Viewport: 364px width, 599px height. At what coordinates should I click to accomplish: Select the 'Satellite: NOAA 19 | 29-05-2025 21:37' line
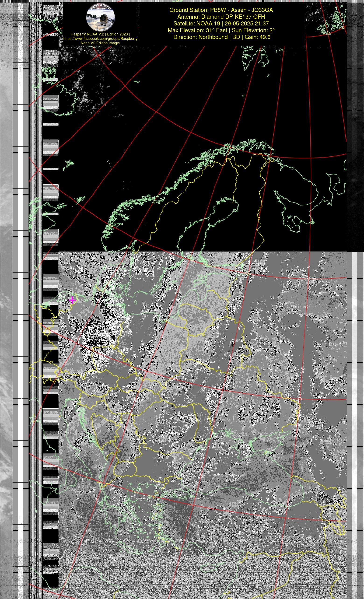point(221,24)
